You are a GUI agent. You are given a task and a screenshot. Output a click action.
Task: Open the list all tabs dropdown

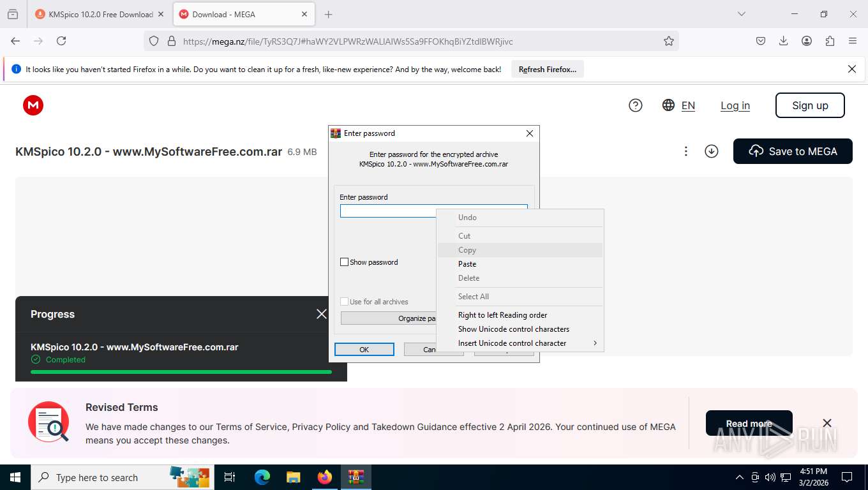pos(741,14)
